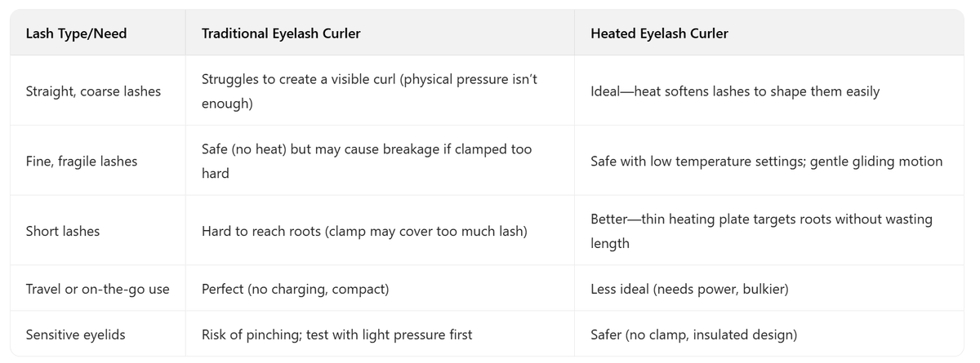Image resolution: width=980 pixels, height=363 pixels.
Task: Select the 'Fine, fragile lashes' cell
Action: (x=82, y=162)
